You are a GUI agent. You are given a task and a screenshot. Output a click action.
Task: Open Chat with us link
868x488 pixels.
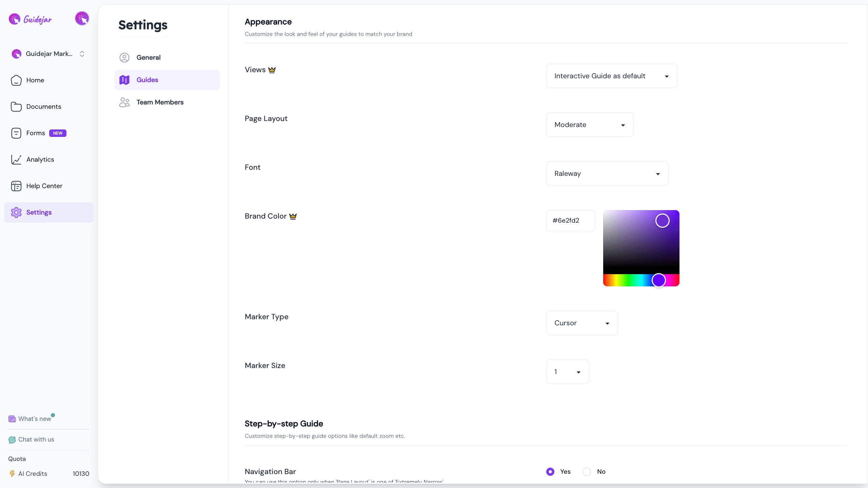click(36, 440)
